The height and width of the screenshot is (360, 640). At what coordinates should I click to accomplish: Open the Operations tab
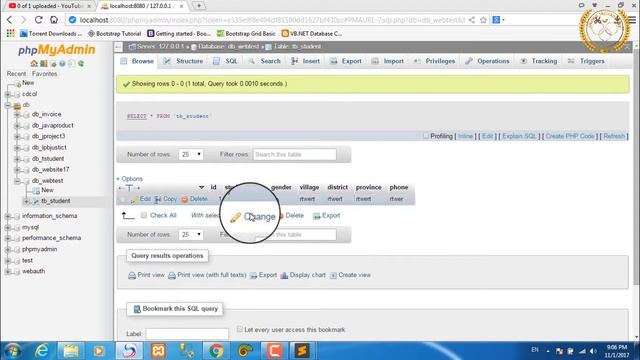[487, 61]
